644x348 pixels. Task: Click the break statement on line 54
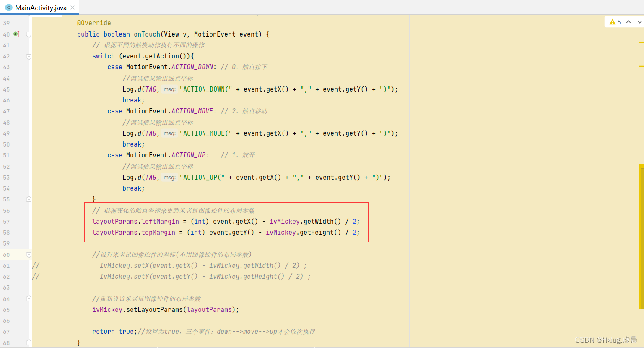click(133, 188)
